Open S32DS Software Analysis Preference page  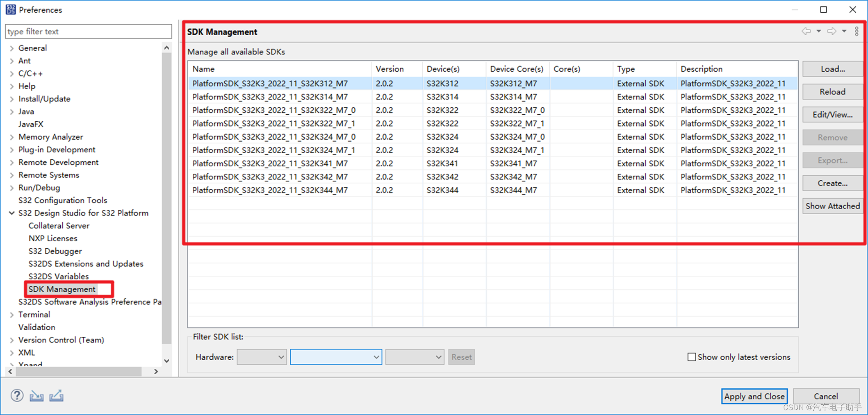coord(90,302)
